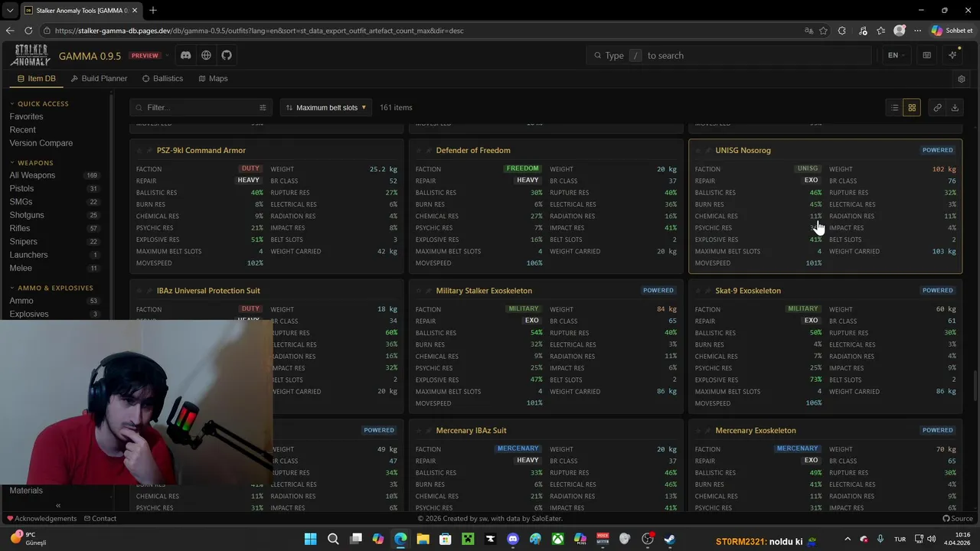Image resolution: width=980 pixels, height=551 pixels.
Task: Bookmark page with browser star icon
Action: coord(823,31)
